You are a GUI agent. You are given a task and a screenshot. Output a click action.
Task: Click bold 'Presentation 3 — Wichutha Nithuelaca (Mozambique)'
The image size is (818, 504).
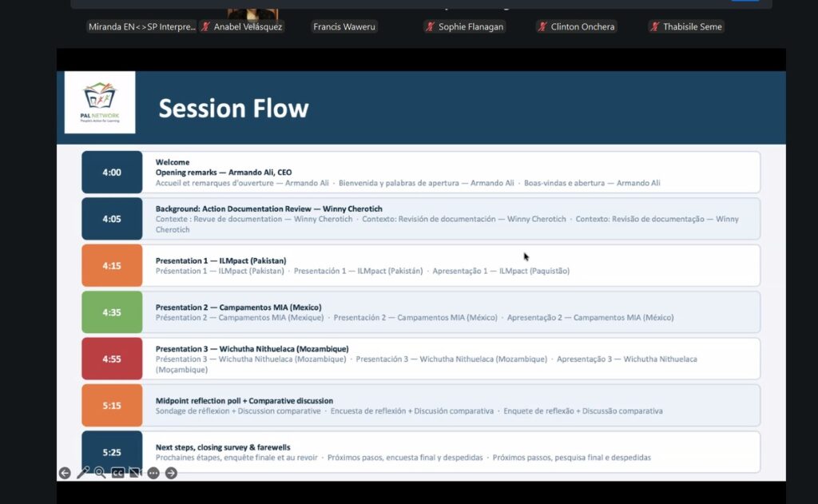(252, 348)
